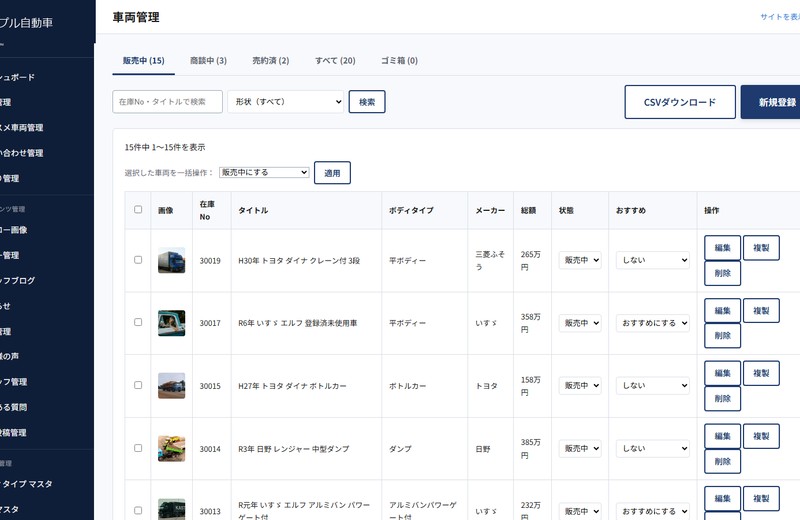This screenshot has height=520, width=800.
Task: Open thumbnail image of stock 30019
Action: pos(171,260)
